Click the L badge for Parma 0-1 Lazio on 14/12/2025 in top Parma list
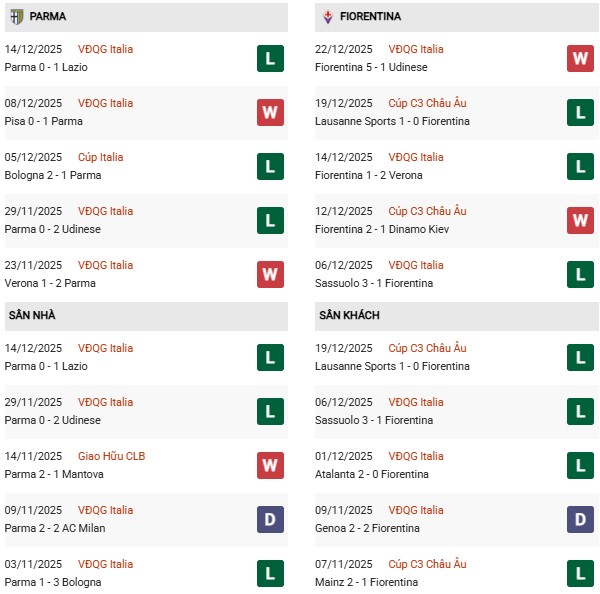The width and height of the screenshot is (600, 594). click(x=269, y=58)
